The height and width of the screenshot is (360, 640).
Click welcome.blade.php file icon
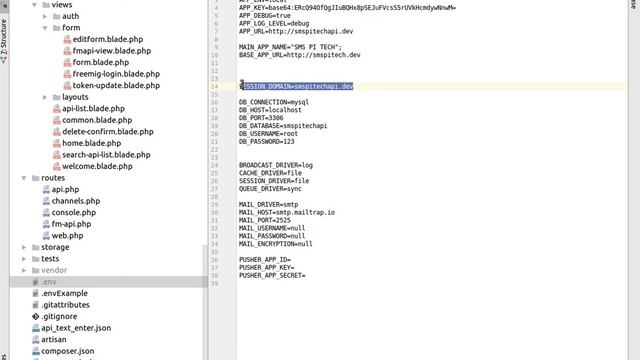57,166
